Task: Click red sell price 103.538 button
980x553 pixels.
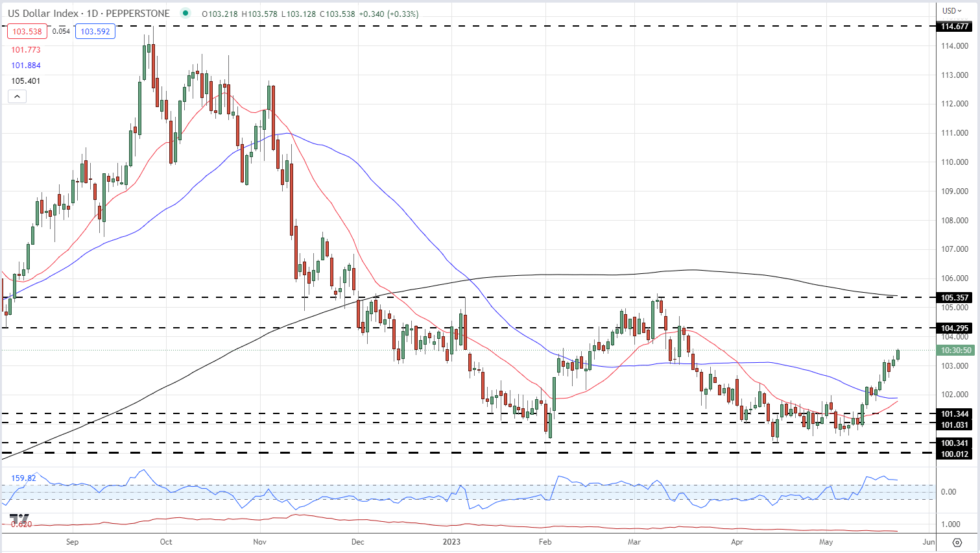Action: point(27,31)
